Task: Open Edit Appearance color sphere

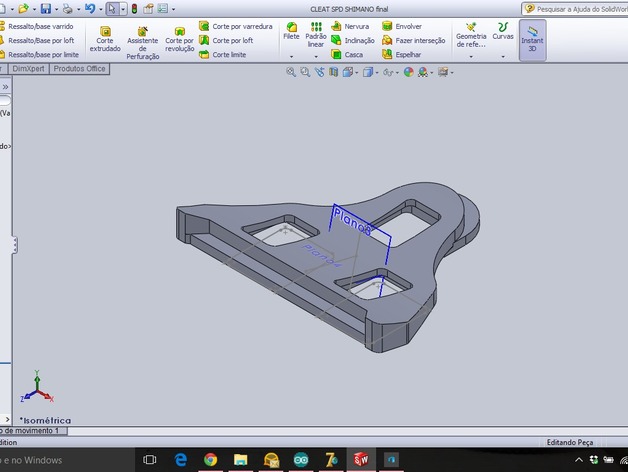Action: click(x=409, y=72)
